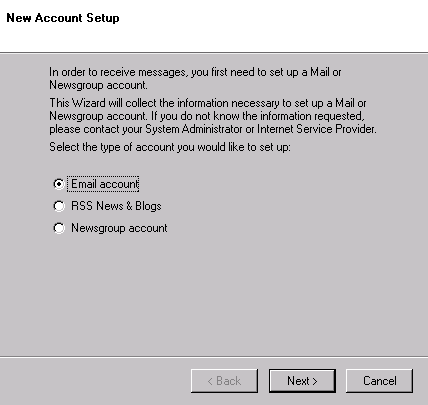Click 'Newsgroup account.' ending the first paragraph
Image resolution: width=428 pixels, height=405 pixels.
point(98,85)
